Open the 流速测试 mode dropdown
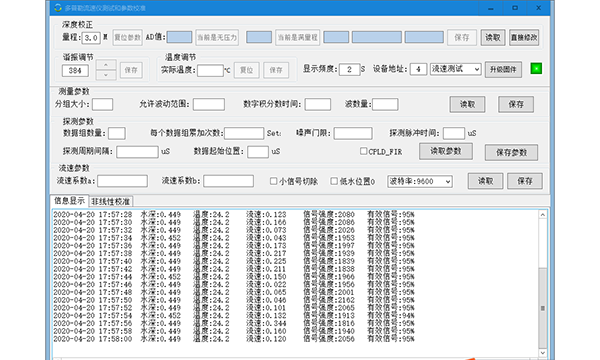The height and width of the screenshot is (360, 600). [x=455, y=69]
